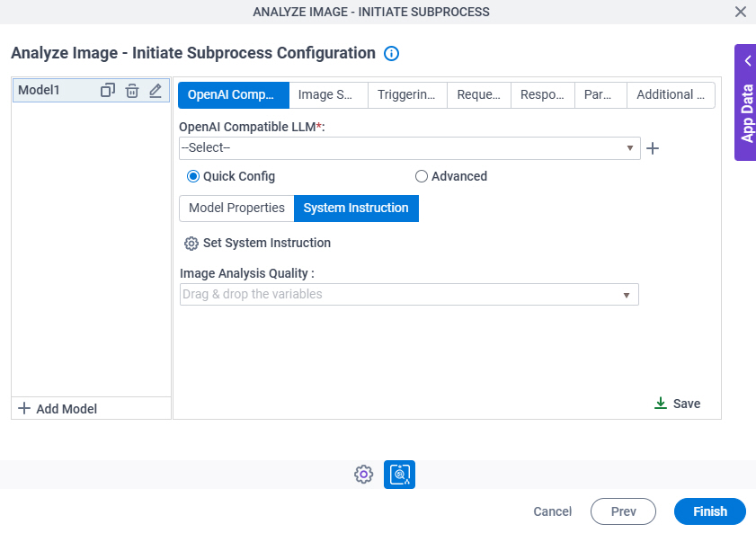Click the Set System Instruction link
Viewport: 756px width, 533px height.
[267, 243]
